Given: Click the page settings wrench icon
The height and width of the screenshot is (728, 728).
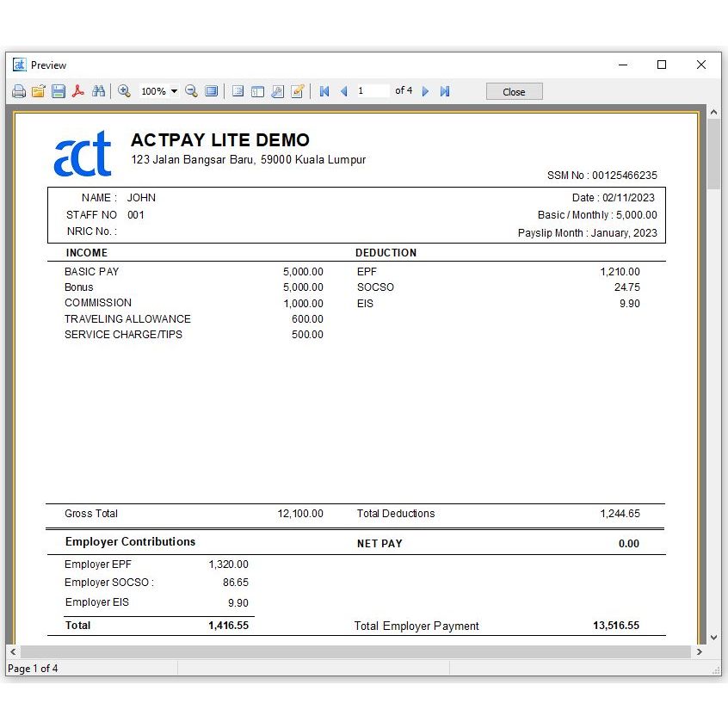Looking at the screenshot, I should 277,91.
